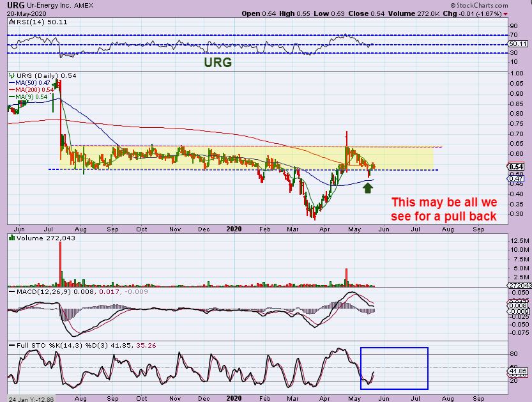Click the 41.85 tag on stochastic axis
532x402 pixels.
tap(518, 371)
